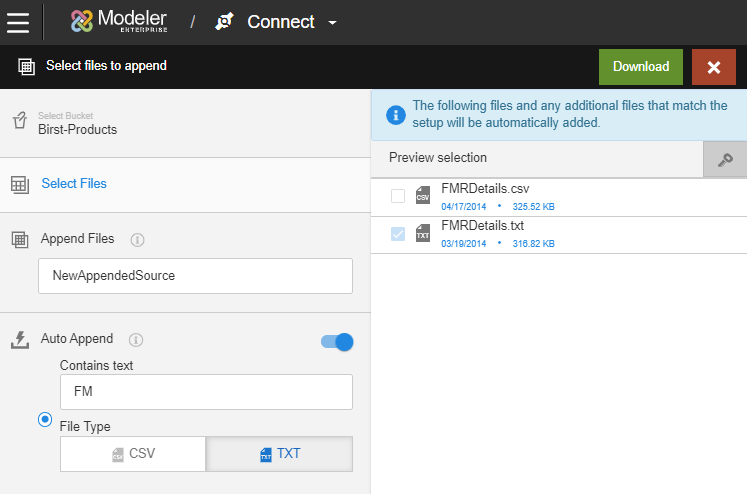
Task: Open the hamburger main menu
Action: (x=17, y=21)
